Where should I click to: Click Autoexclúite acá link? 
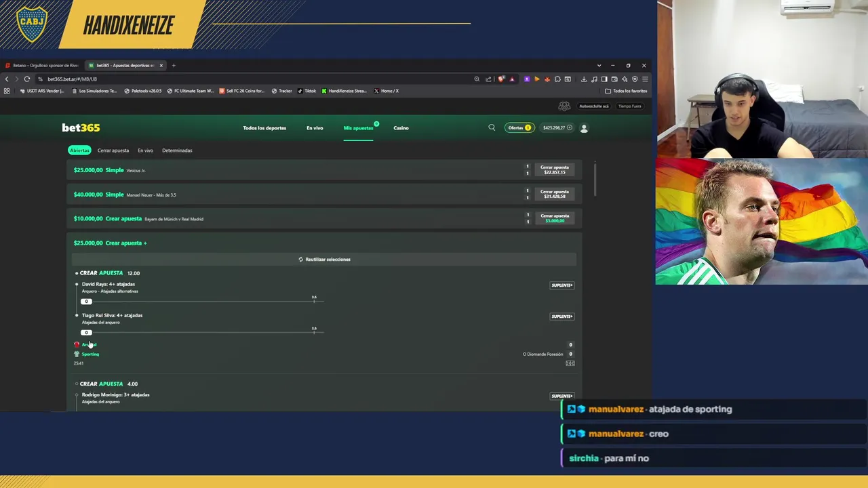point(593,106)
